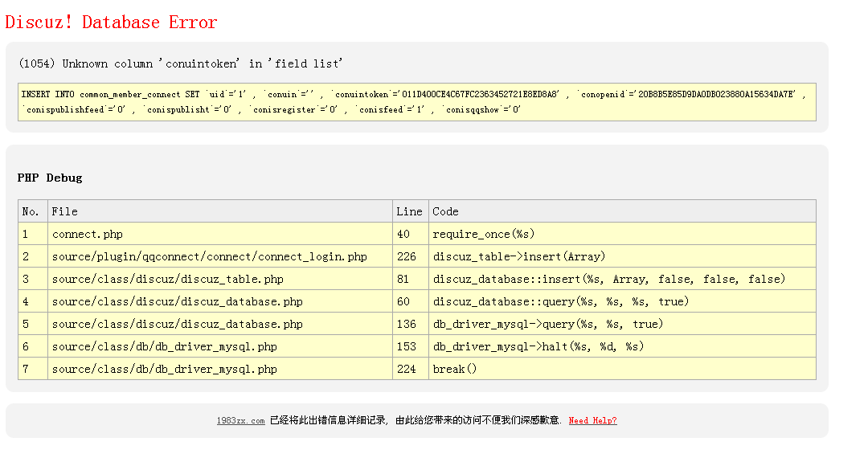868x458 pixels.
Task: Click the Line column header
Action: (x=409, y=211)
